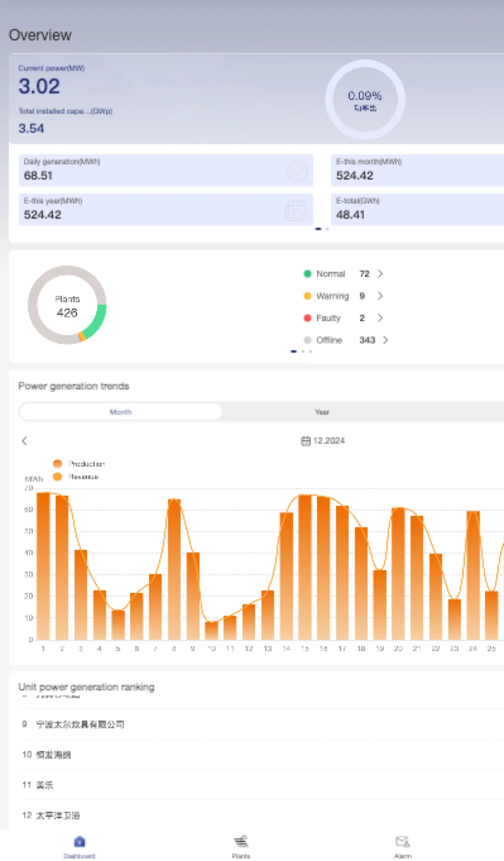The image size is (504, 861).
Task: Click the gray Offline status dot
Action: pyautogui.click(x=307, y=340)
